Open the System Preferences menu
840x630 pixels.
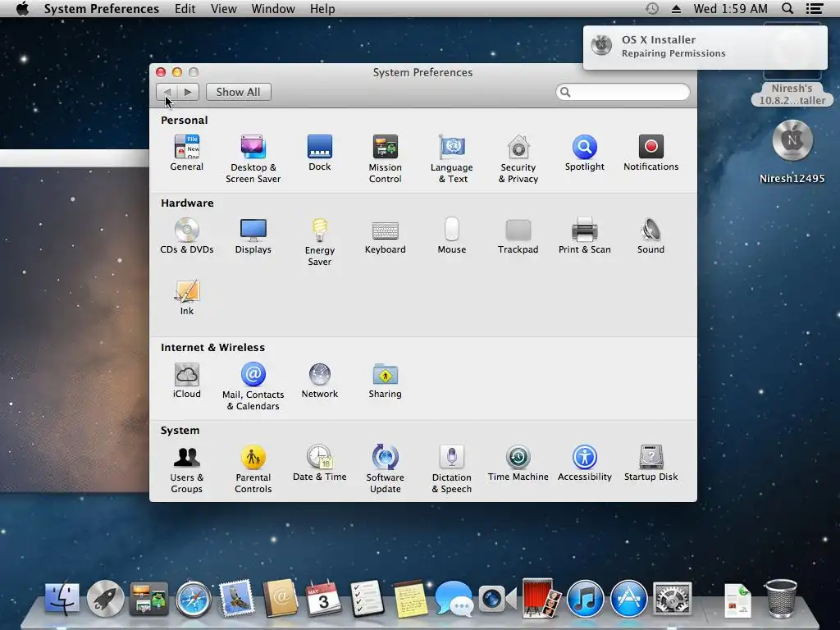pyautogui.click(x=101, y=8)
